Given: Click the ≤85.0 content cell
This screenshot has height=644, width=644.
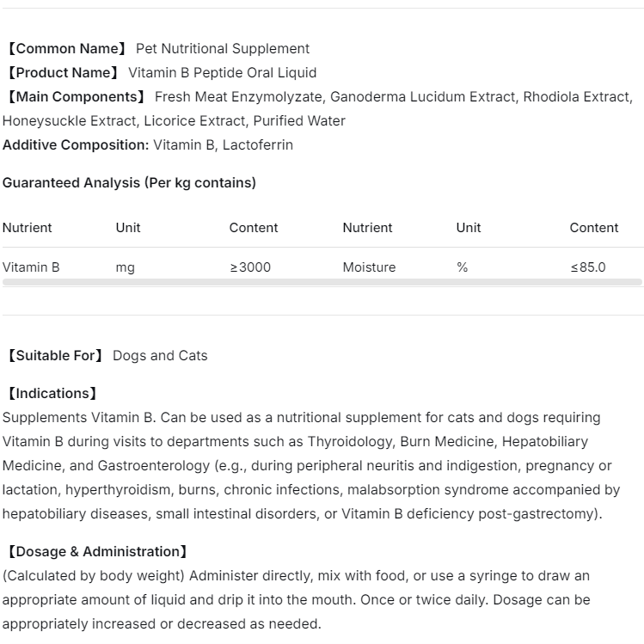Looking at the screenshot, I should point(588,267).
